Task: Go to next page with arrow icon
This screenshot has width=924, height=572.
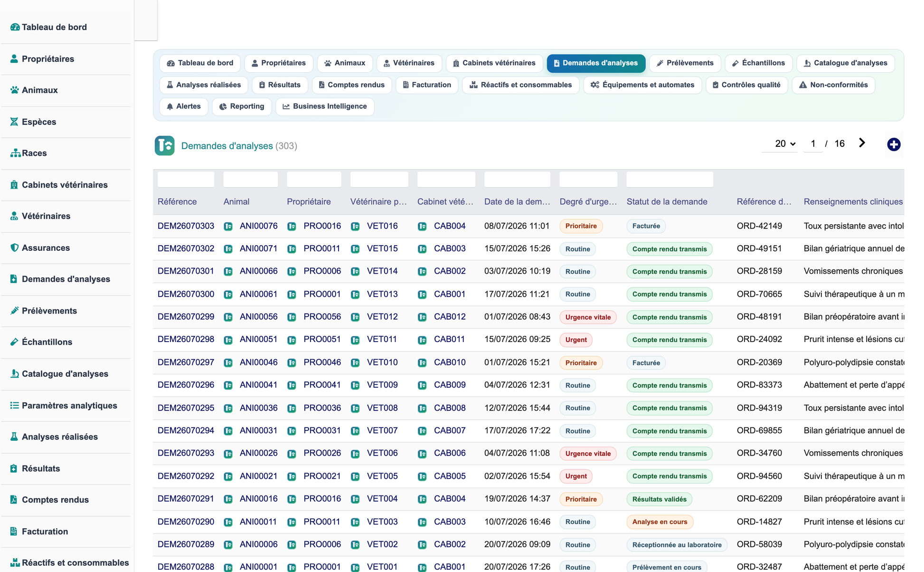Action: coord(862,143)
